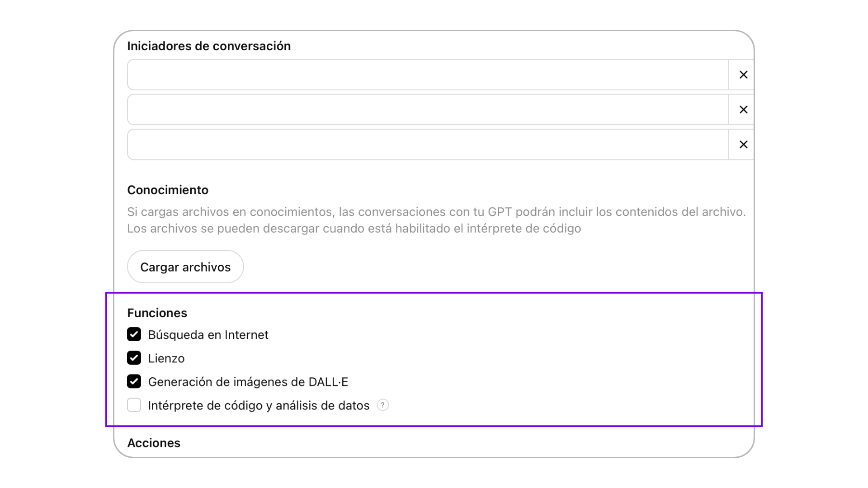Uncheck the Búsqueda en Internet checkbox

coord(134,334)
